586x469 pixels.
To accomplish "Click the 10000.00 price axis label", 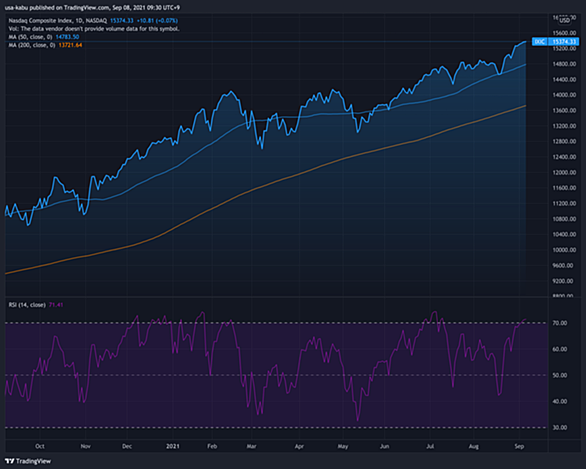I will [564, 250].
